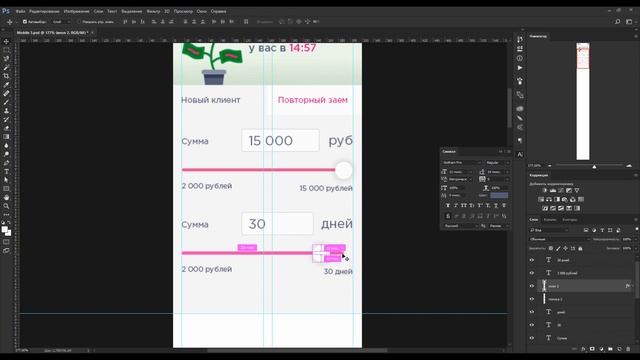
Task: Open the Character panel icon in dock
Action: [520, 155]
